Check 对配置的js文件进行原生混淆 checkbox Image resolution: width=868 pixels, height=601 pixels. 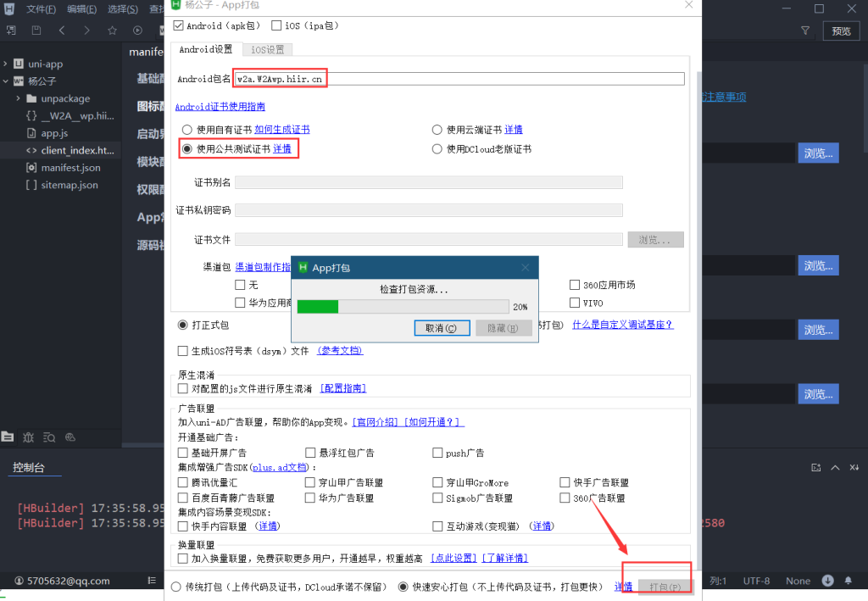[x=183, y=388]
